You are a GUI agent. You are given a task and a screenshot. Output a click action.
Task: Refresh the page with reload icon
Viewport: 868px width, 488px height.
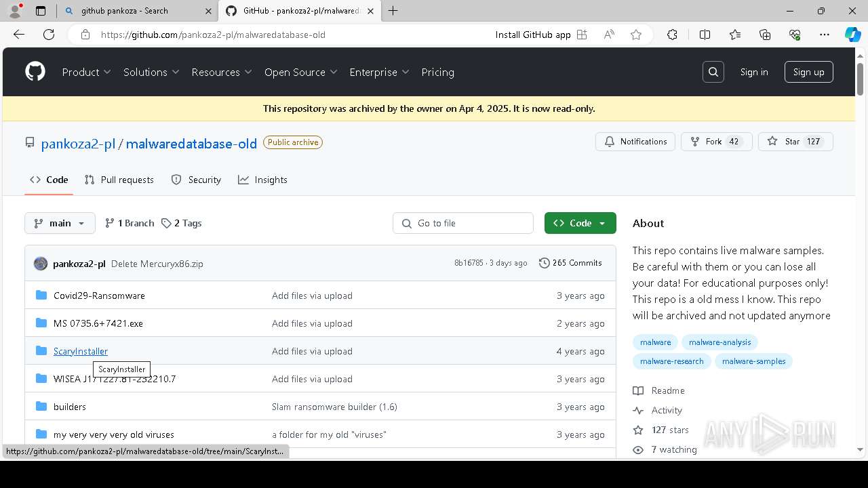coord(49,35)
